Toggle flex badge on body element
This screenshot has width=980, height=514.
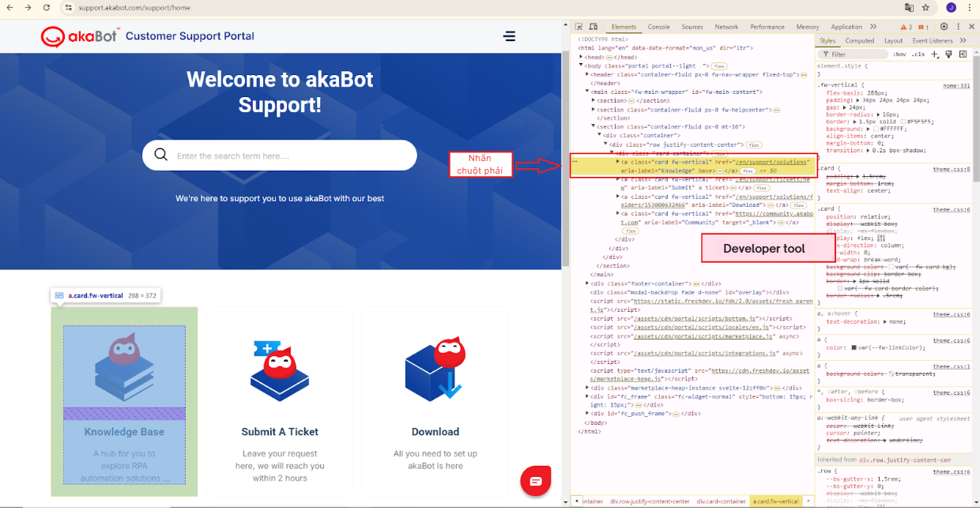tap(719, 66)
